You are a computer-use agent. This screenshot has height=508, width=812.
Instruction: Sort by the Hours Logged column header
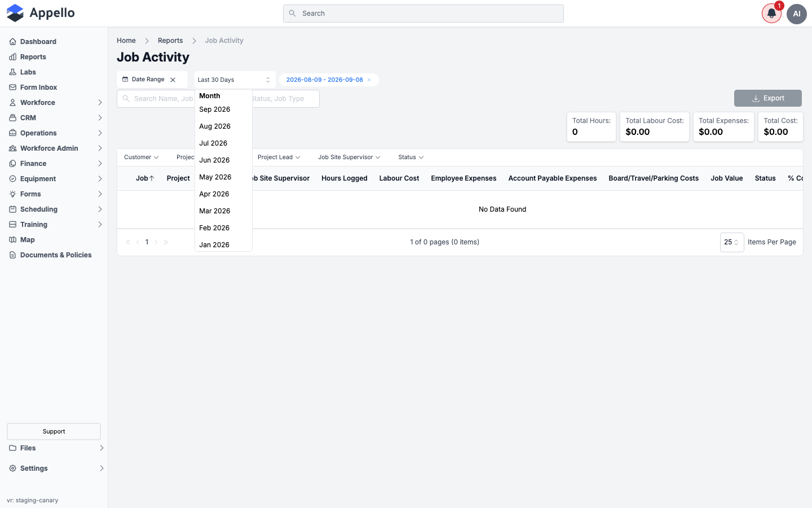point(345,178)
